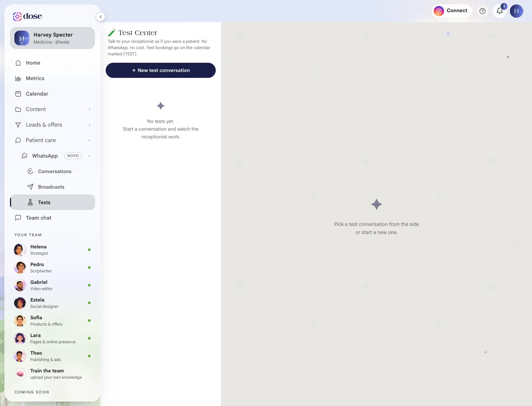Open Train the team
The width and height of the screenshot is (532, 406).
[52, 374]
